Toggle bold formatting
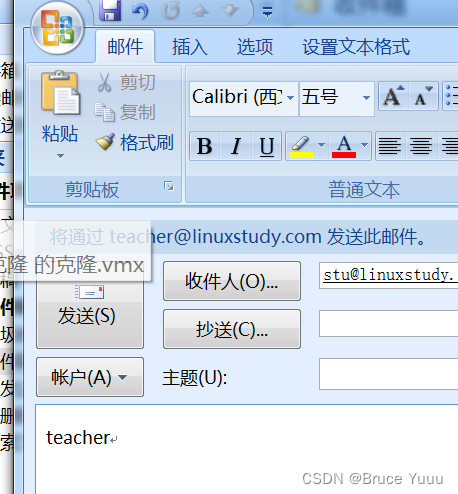The image size is (458, 494). pos(205,146)
